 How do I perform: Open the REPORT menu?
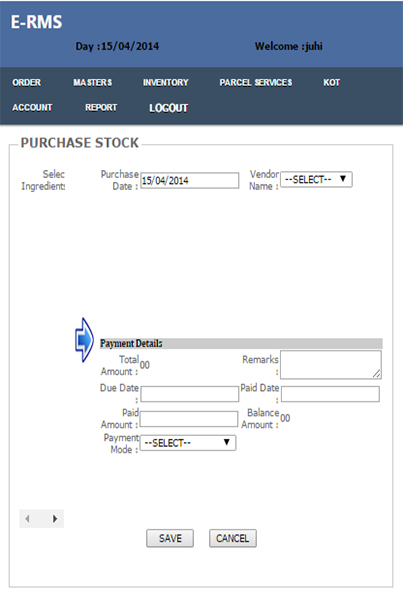[x=101, y=107]
